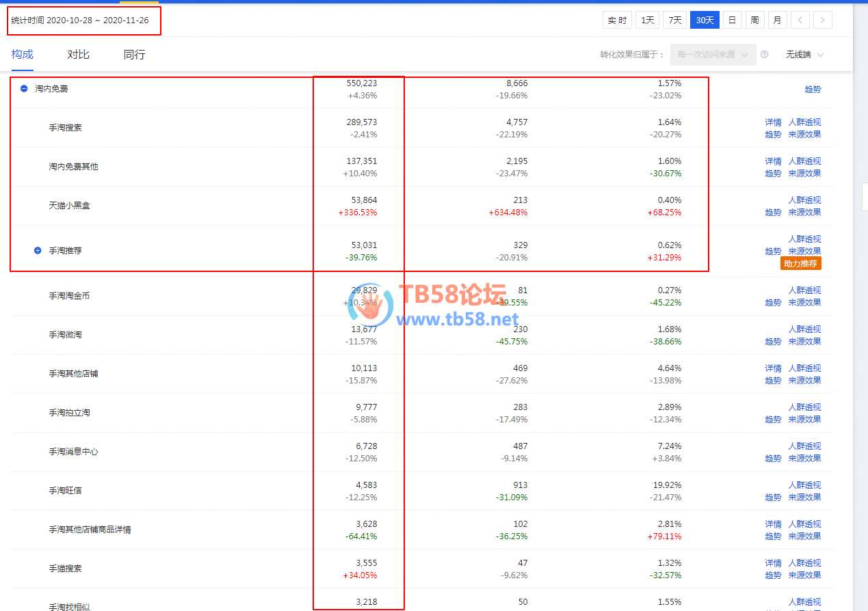Select the 30天 time range
The width and height of the screenshot is (868, 611).
[x=705, y=21]
